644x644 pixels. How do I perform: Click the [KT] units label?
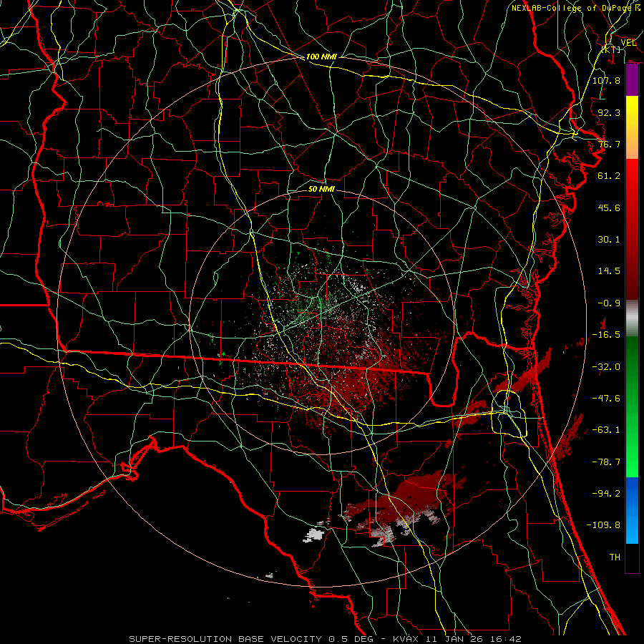[611, 49]
